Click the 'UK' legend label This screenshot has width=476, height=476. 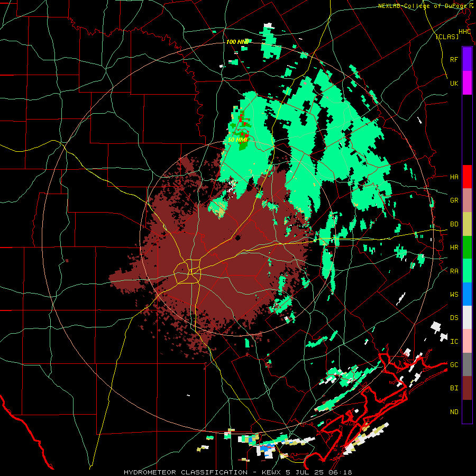454,83
